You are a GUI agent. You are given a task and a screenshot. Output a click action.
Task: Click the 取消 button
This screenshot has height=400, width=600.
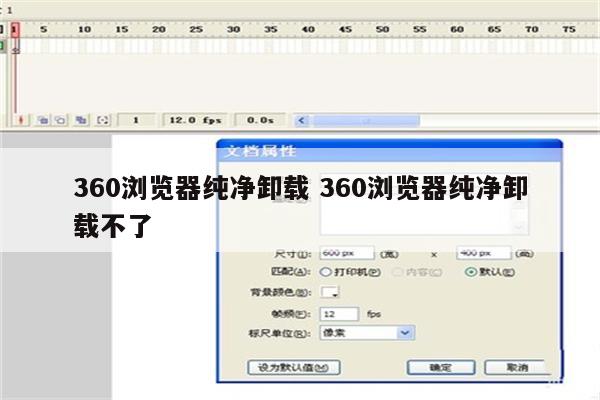(x=517, y=368)
